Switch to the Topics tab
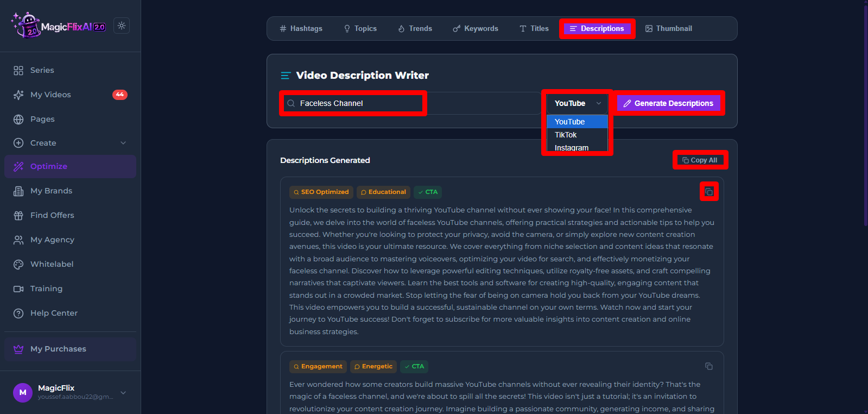The height and width of the screenshot is (414, 868). (360, 28)
